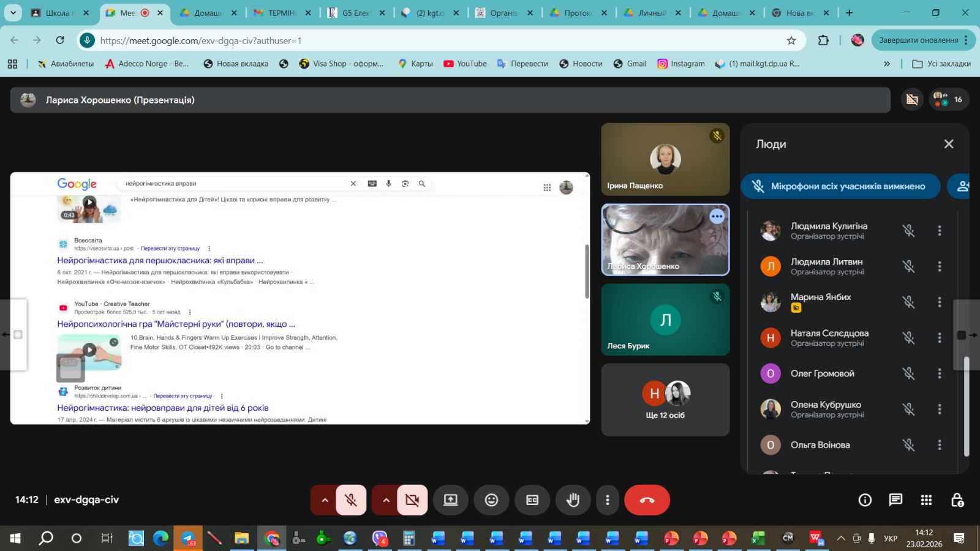This screenshot has height=551, width=980.
Task: Open host controls lock icon
Action: [957, 500]
